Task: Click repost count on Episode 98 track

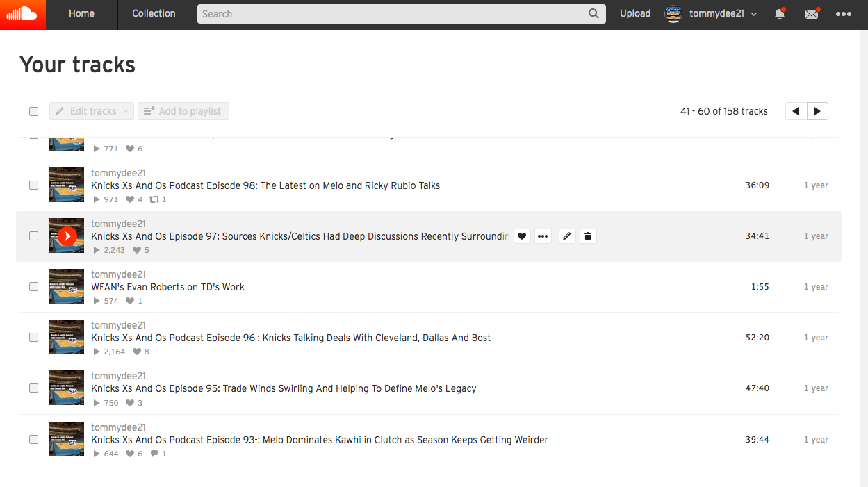Action: [x=158, y=199]
